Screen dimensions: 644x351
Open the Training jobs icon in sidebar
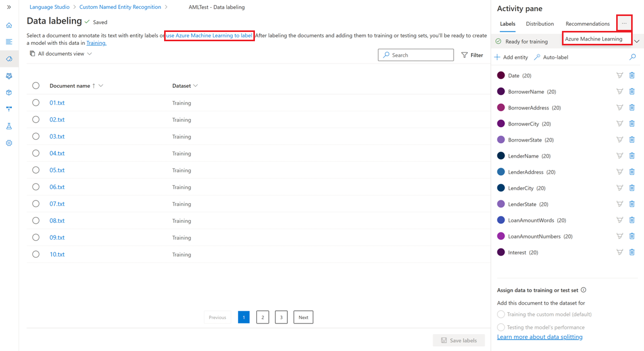pyautogui.click(x=9, y=76)
